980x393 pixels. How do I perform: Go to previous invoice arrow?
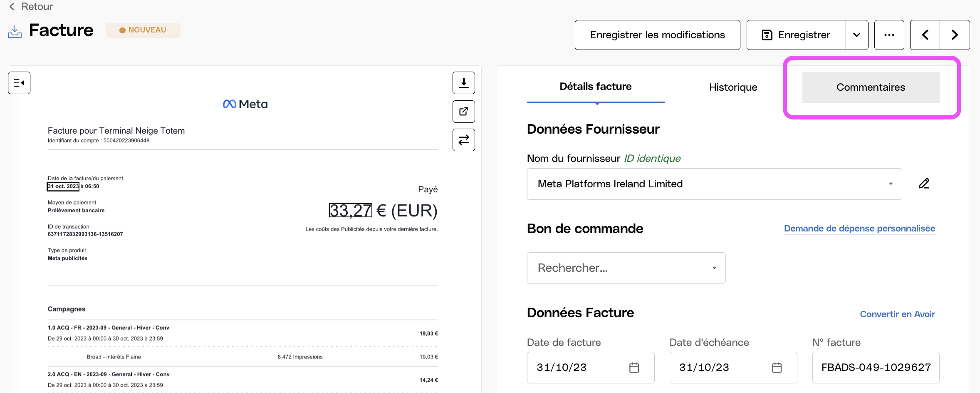925,35
